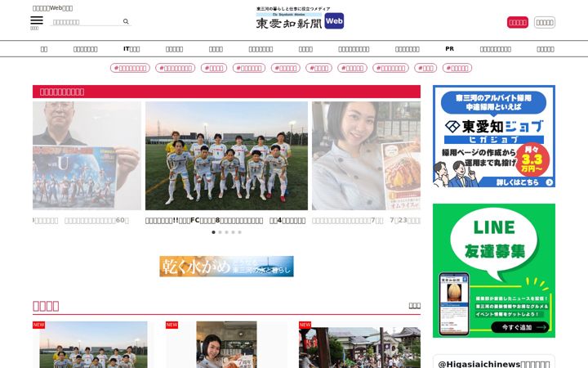Select the third carousel indicator dot
This screenshot has width=588, height=368.
pos(226,232)
